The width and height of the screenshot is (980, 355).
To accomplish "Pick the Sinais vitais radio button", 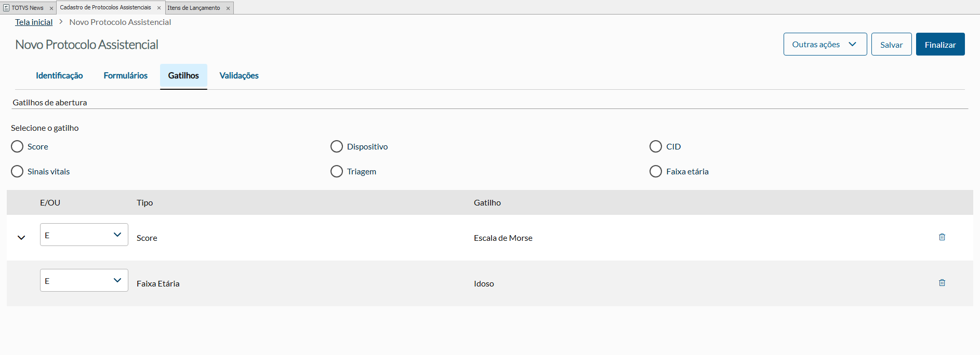I will click(x=17, y=171).
